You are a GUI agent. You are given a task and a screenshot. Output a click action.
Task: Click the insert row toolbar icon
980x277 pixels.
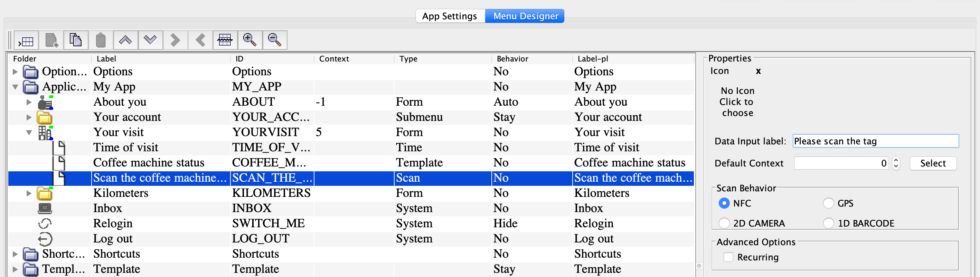coord(26,40)
